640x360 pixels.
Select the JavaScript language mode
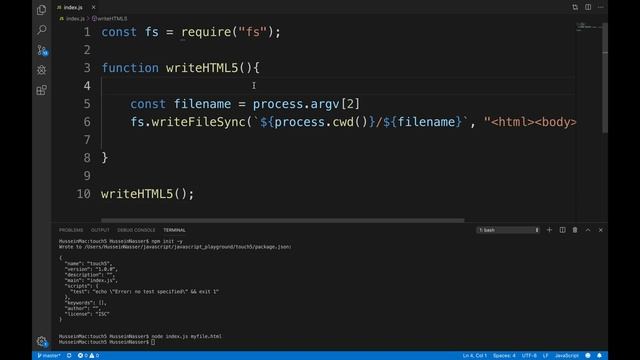pyautogui.click(x=567, y=356)
